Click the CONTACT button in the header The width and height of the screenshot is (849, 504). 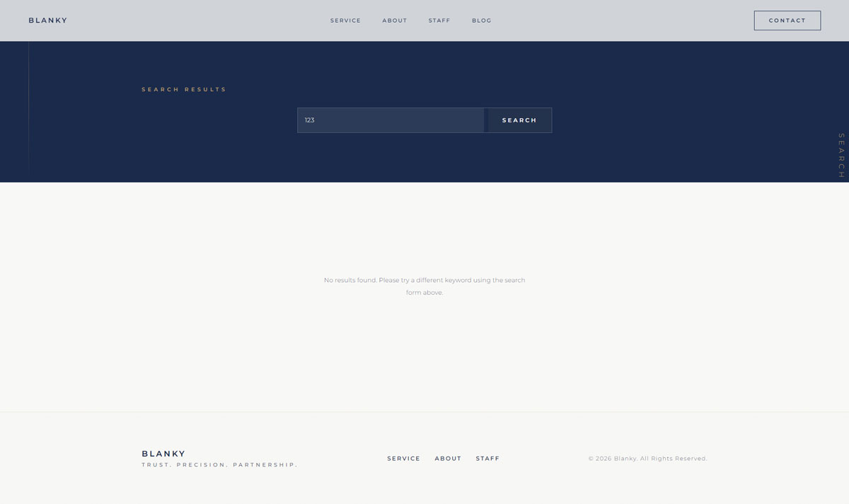pyautogui.click(x=787, y=20)
